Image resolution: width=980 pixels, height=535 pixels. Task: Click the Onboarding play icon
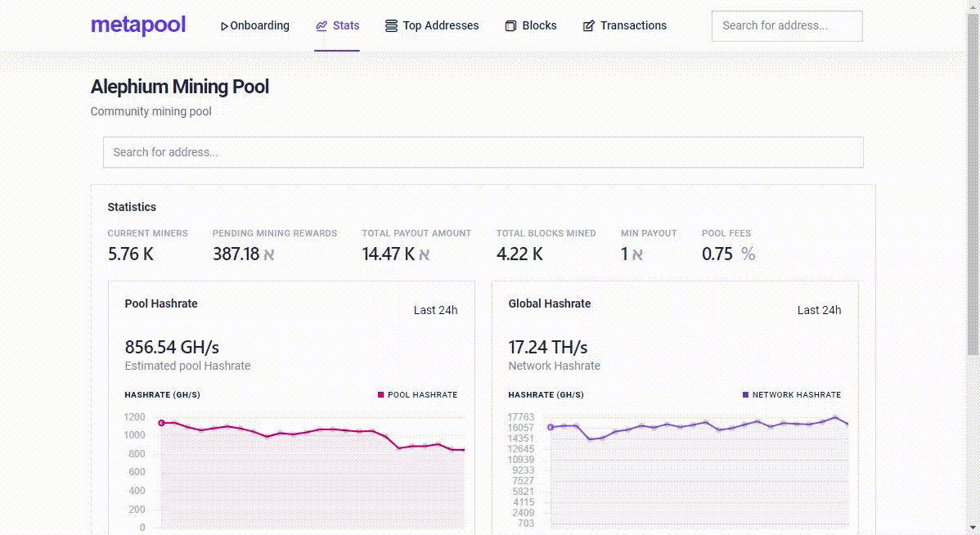click(224, 26)
